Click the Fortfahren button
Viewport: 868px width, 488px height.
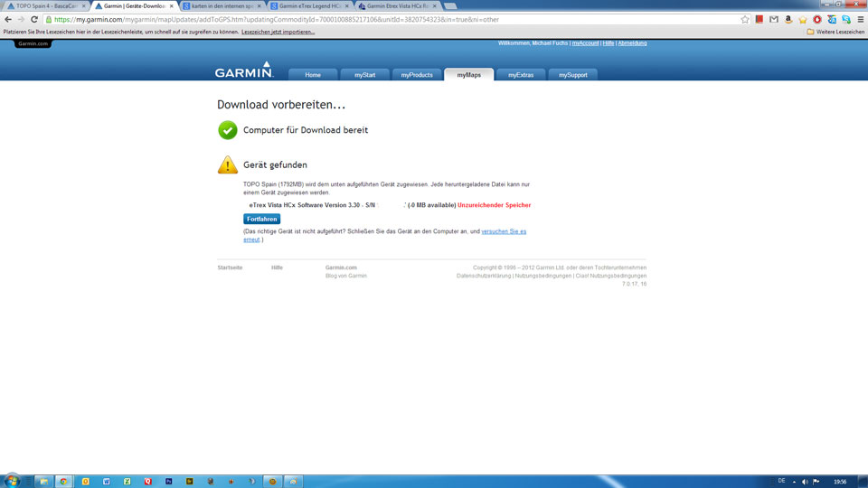(x=262, y=219)
